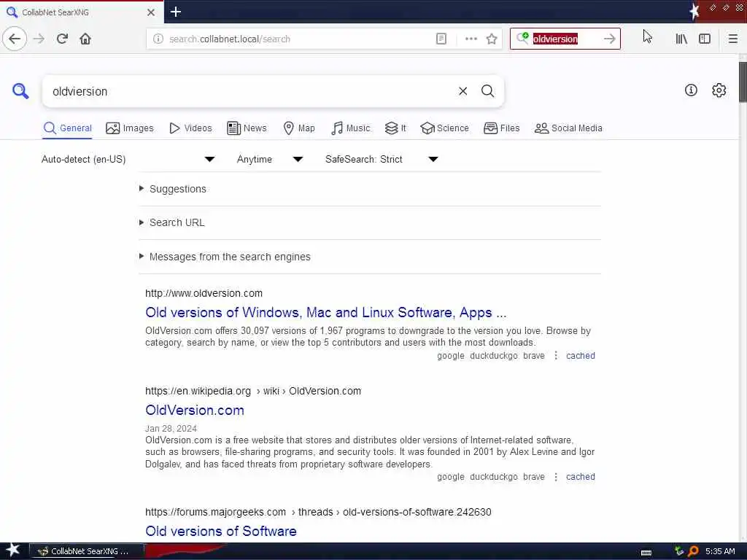Switch to the Science category

click(x=444, y=128)
